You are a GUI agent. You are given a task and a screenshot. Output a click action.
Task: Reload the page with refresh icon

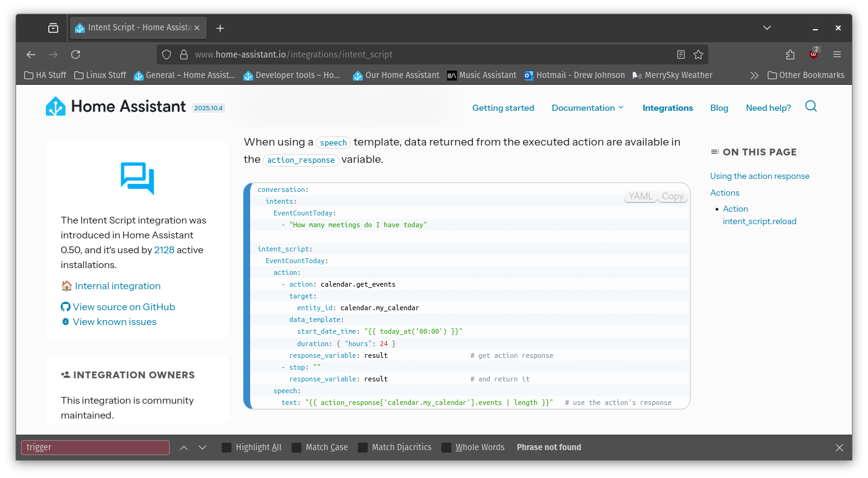coord(76,54)
